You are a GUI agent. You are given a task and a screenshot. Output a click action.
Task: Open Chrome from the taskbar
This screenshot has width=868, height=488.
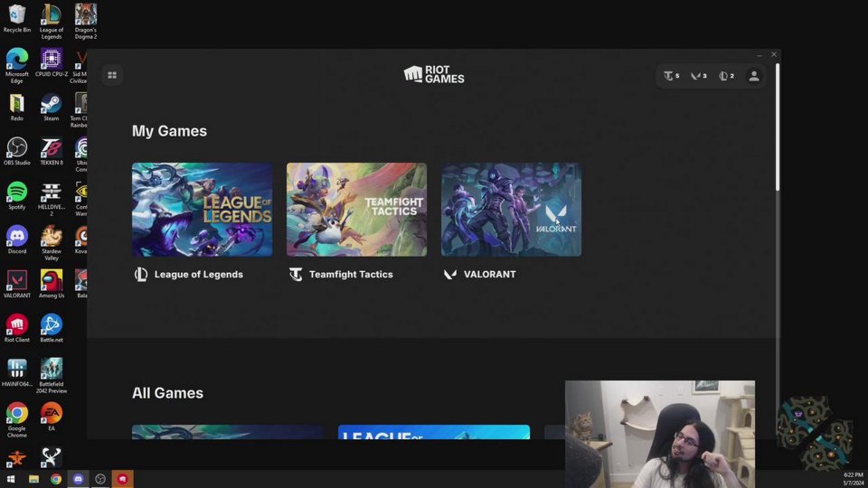56,479
